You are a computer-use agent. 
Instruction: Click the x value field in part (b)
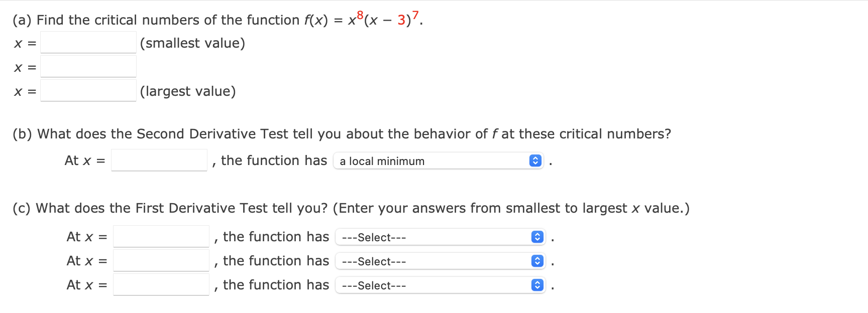159,160
